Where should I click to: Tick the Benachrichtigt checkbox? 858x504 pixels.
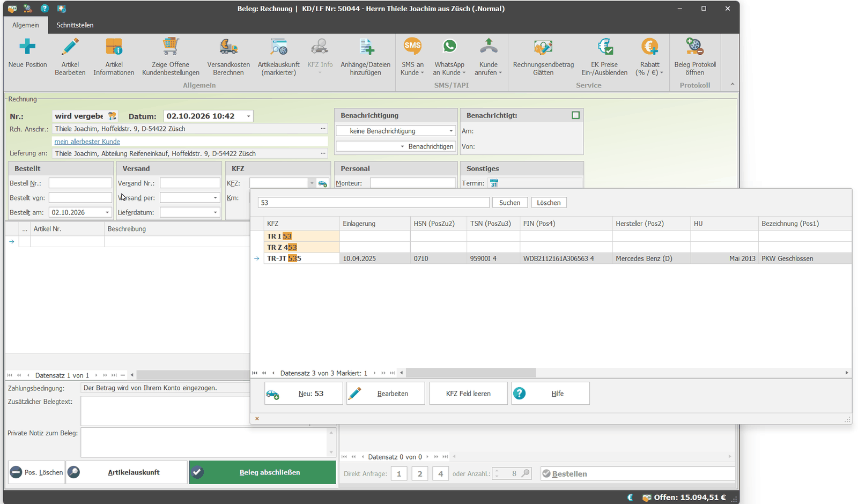(x=575, y=115)
